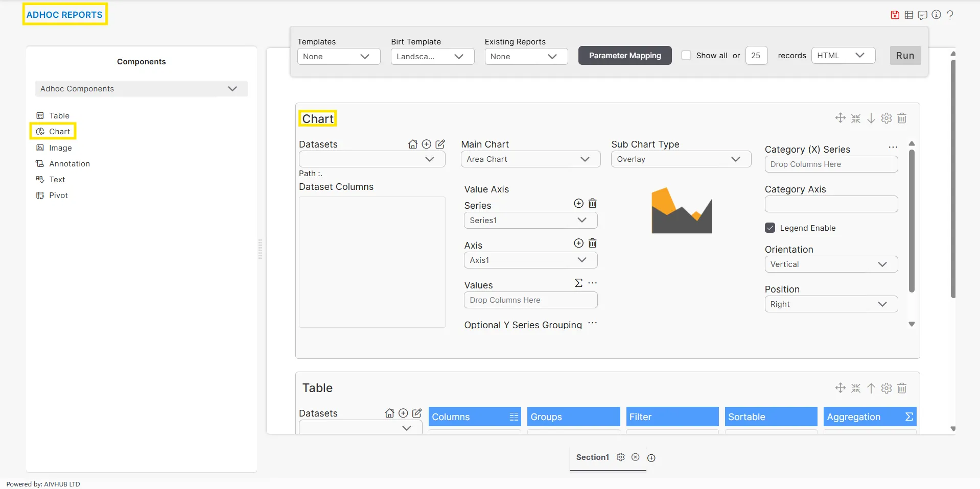Image resolution: width=980 pixels, height=489 pixels.
Task: Click the Parameter Mapping button
Action: (x=624, y=56)
